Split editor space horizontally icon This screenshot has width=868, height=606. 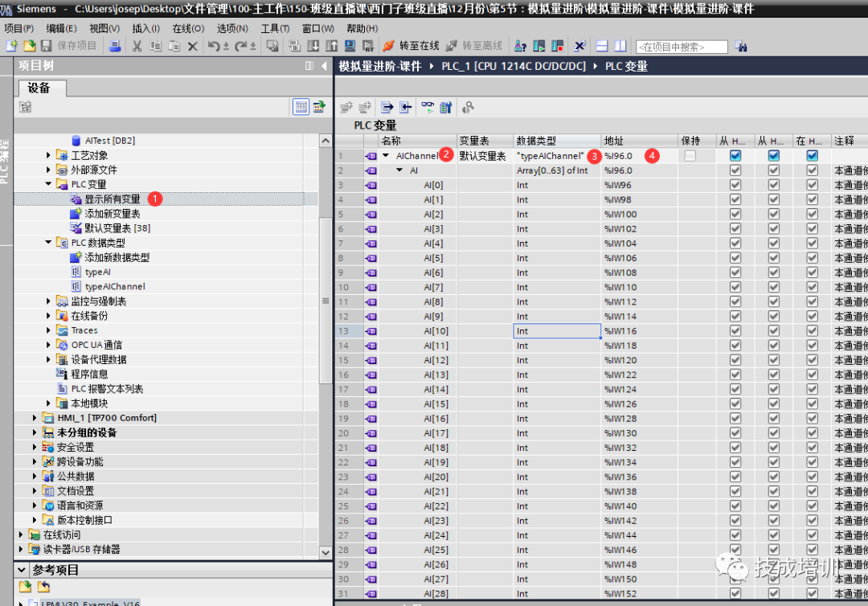[602, 46]
